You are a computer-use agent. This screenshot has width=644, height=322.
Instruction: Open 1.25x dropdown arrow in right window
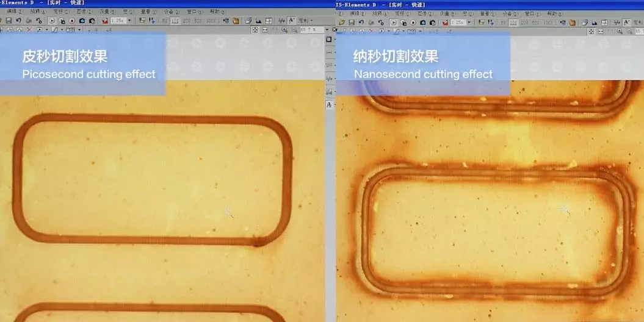click(x=469, y=22)
